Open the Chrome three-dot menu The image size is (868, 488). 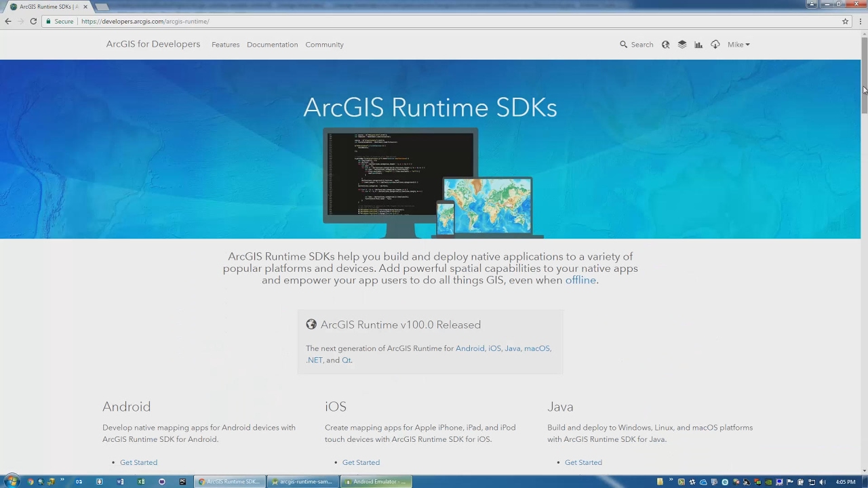pyautogui.click(x=861, y=22)
